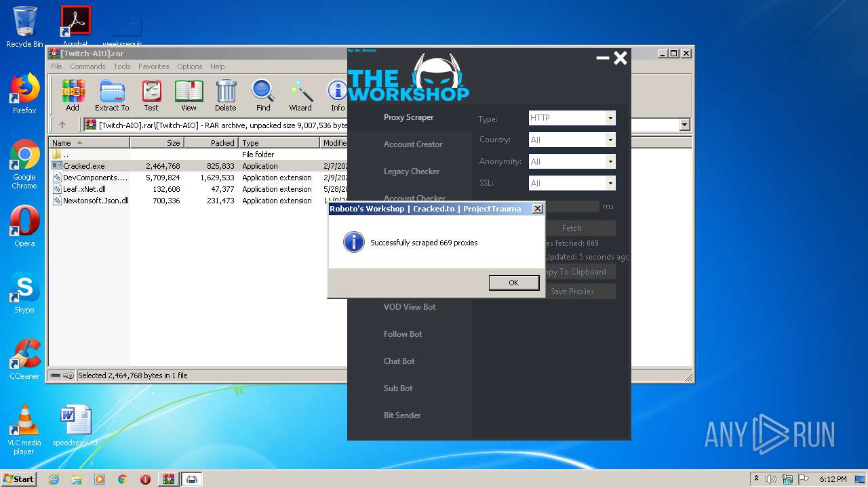Image resolution: width=868 pixels, height=488 pixels.
Task: Click OK in the scraped proxies dialog
Action: pyautogui.click(x=513, y=283)
